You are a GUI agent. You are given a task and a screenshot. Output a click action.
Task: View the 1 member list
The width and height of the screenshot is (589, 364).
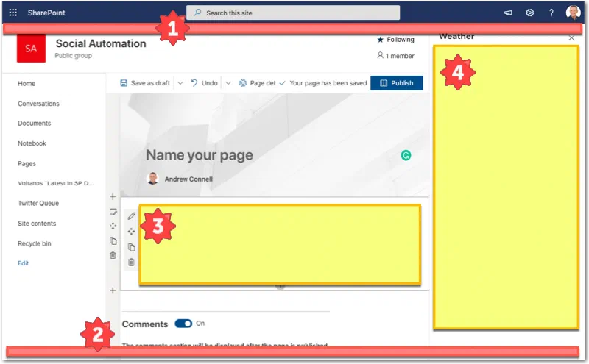coord(395,56)
